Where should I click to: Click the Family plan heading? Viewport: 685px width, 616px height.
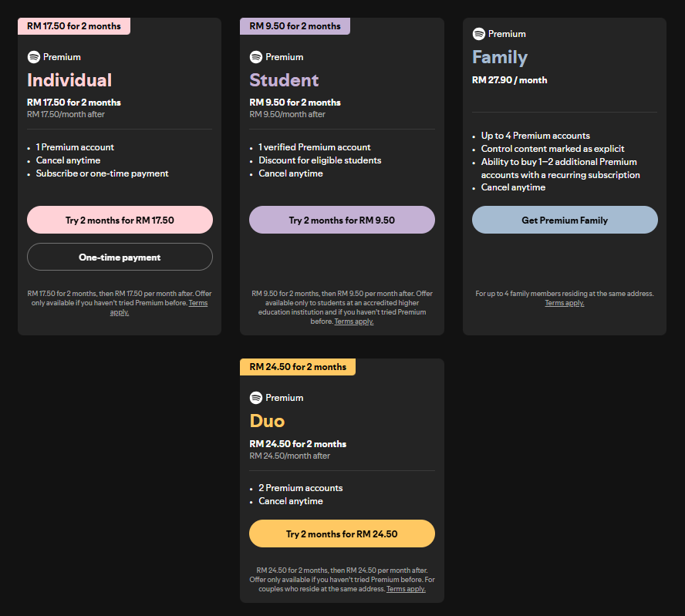[x=500, y=57]
